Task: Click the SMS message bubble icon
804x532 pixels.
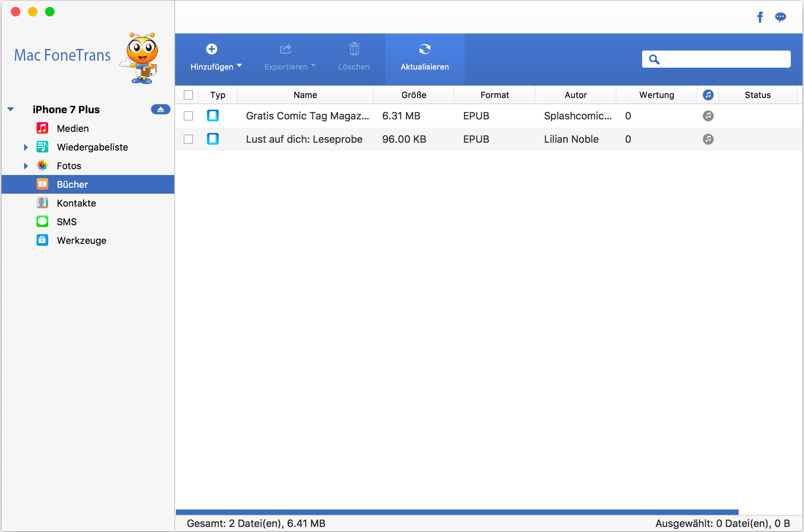Action: pyautogui.click(x=42, y=221)
